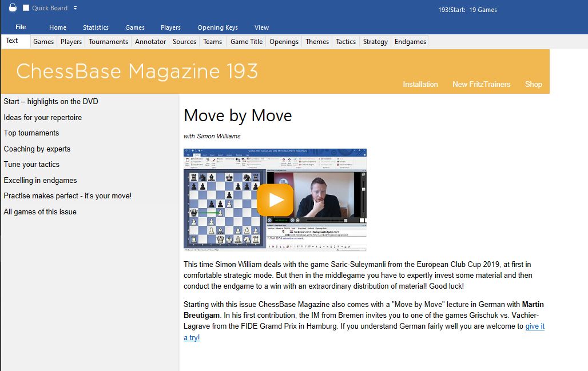Screen dimensions: 588x371
Task: Switch to the Home ribbon tab
Action: coord(58,27)
